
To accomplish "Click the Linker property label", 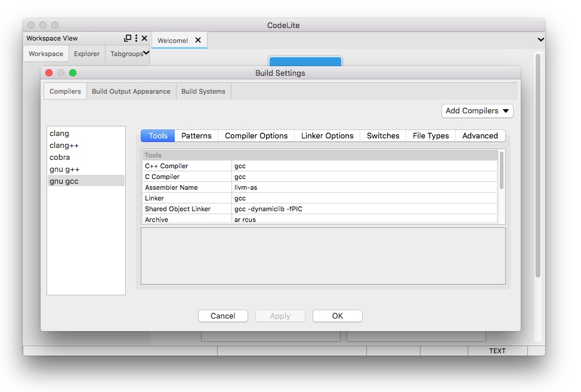I will point(154,198).
